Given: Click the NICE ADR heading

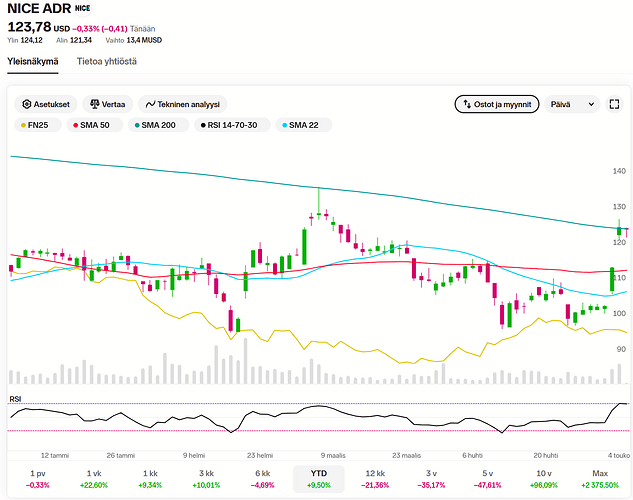Looking at the screenshot, I should (39, 8).
